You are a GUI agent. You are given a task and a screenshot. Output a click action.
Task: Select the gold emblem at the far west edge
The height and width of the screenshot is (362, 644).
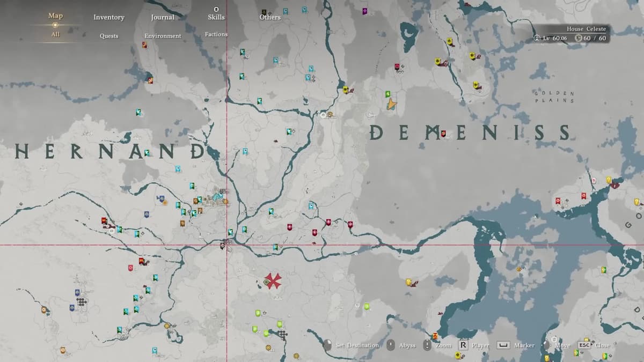point(43,309)
